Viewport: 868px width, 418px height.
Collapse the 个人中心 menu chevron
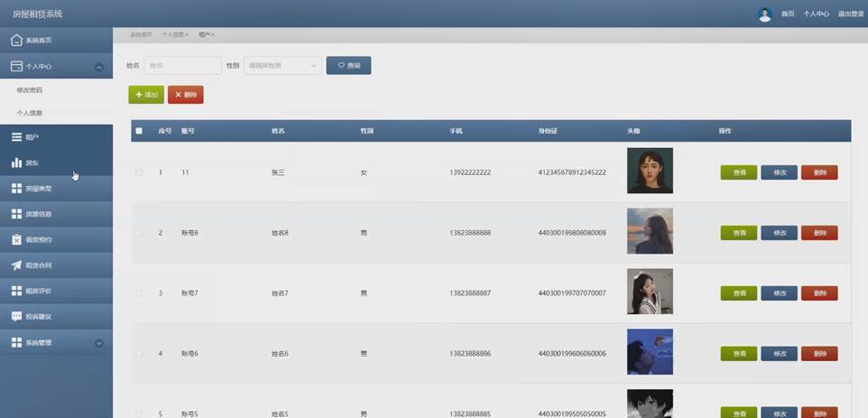(x=99, y=67)
